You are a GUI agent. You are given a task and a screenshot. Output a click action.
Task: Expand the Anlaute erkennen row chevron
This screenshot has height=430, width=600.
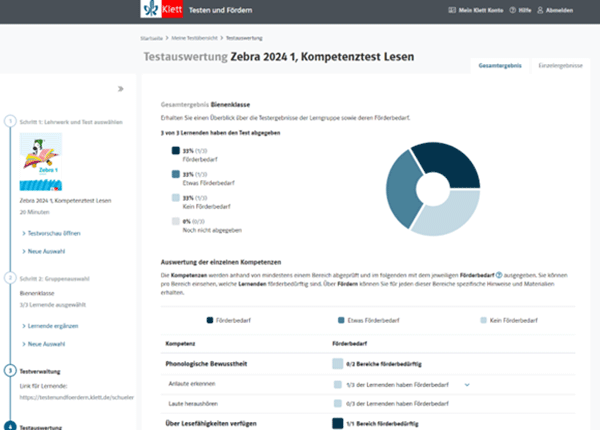467,385
